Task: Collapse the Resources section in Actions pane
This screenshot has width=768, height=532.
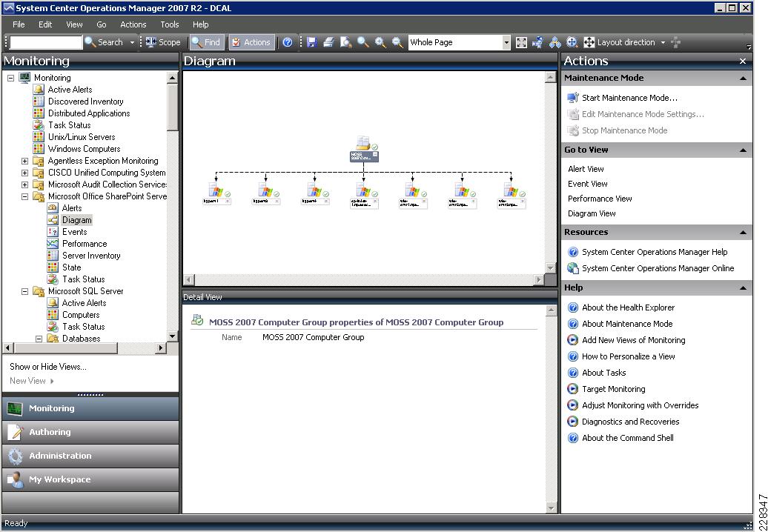Action: pyautogui.click(x=743, y=233)
